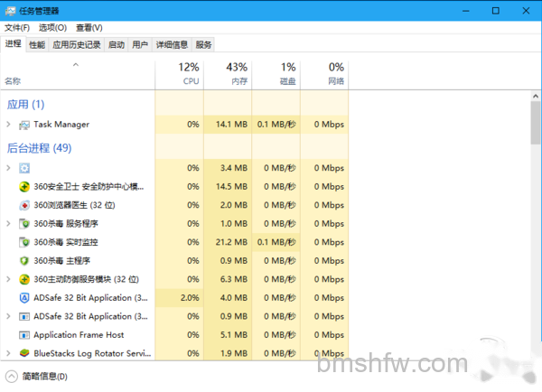542x392 pixels.
Task: Click the blue ADSafe icon on the 2.0% CPU row
Action: coord(24,298)
